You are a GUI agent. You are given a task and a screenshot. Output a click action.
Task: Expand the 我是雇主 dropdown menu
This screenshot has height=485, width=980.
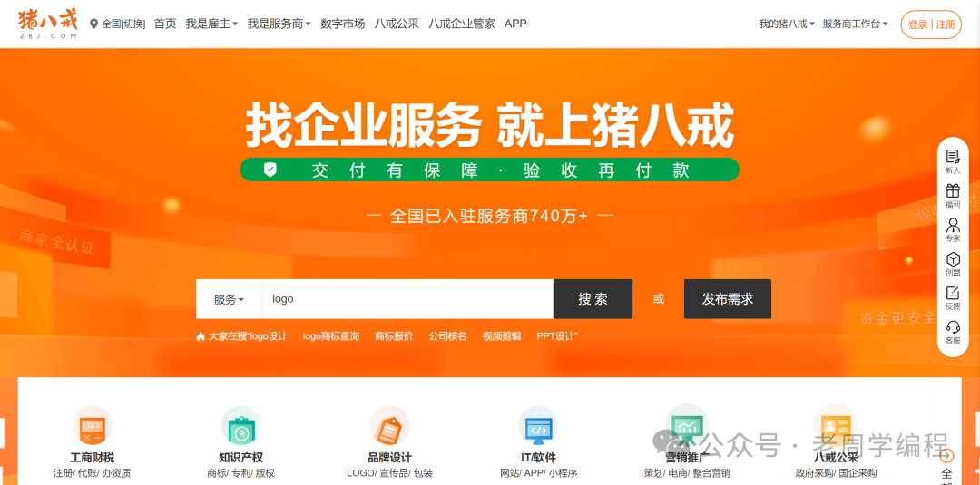point(211,24)
